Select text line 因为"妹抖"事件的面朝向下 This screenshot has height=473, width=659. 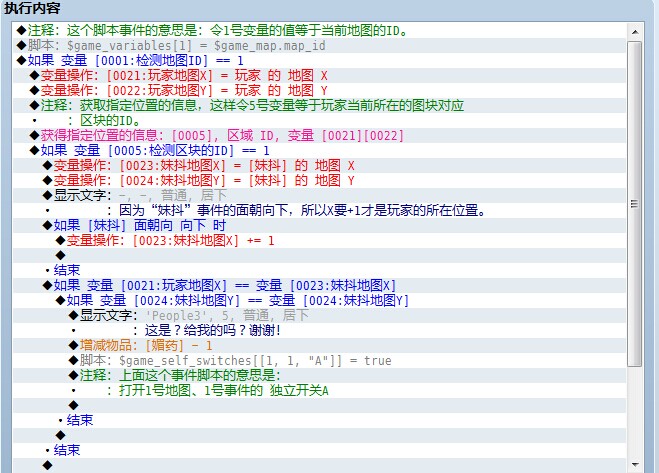click(x=319, y=211)
